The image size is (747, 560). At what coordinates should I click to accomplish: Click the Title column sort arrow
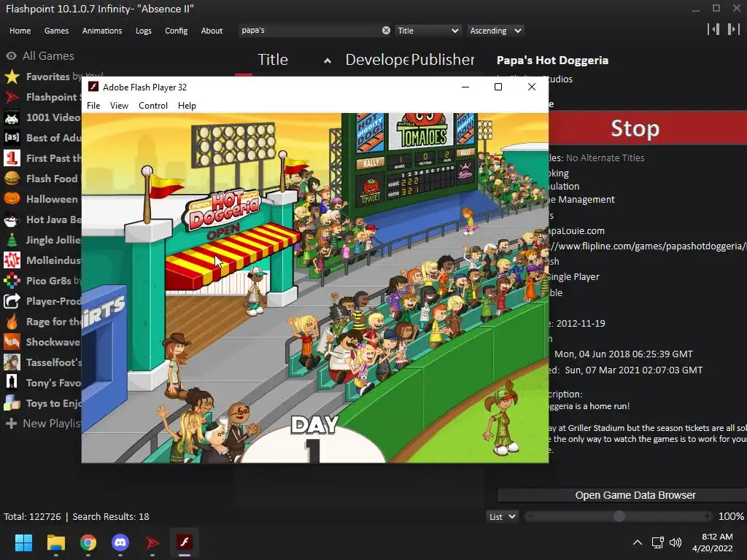(328, 61)
